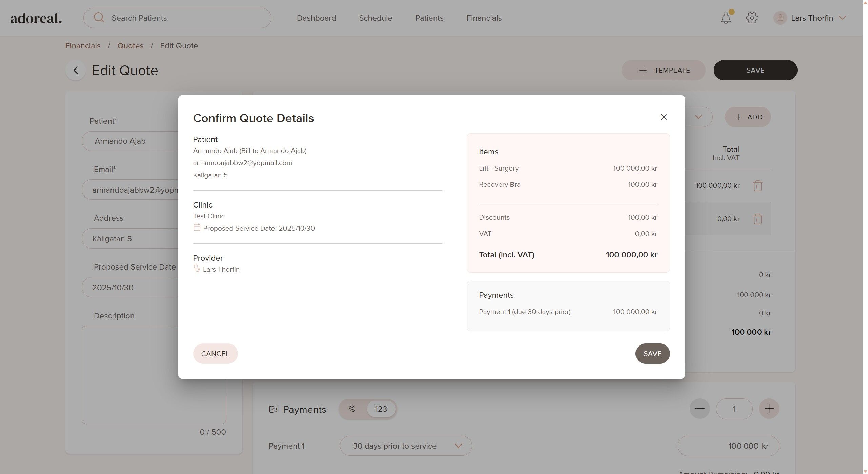The width and height of the screenshot is (868, 474).
Task: Go to the Schedule menu
Action: 375,18
